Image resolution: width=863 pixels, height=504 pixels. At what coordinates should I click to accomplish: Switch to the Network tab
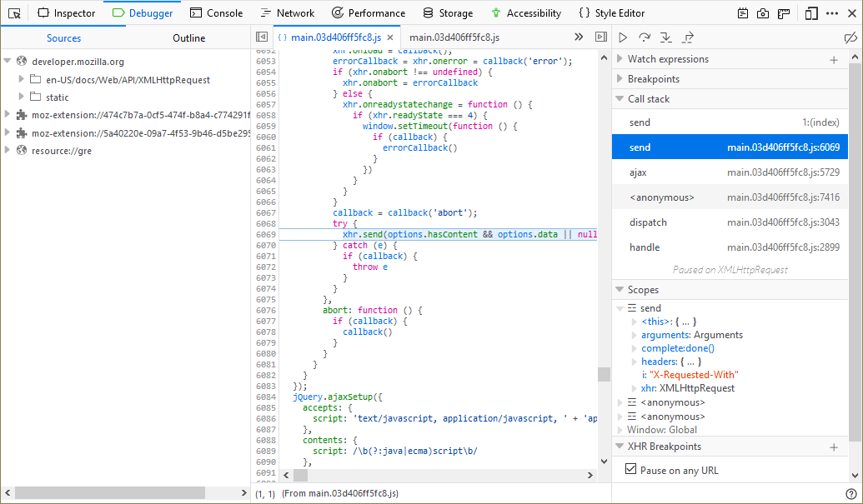pyautogui.click(x=287, y=13)
